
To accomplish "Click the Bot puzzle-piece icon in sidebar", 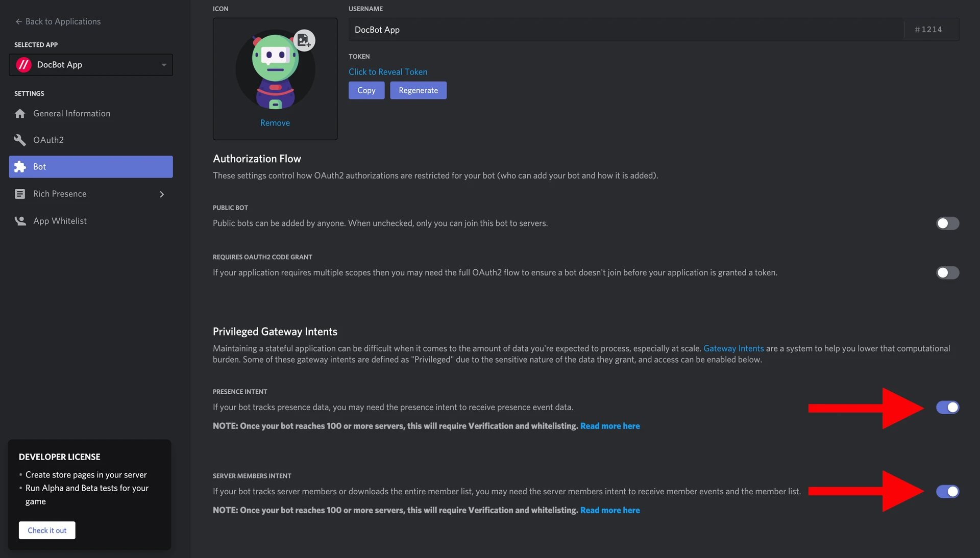I will [x=19, y=167].
